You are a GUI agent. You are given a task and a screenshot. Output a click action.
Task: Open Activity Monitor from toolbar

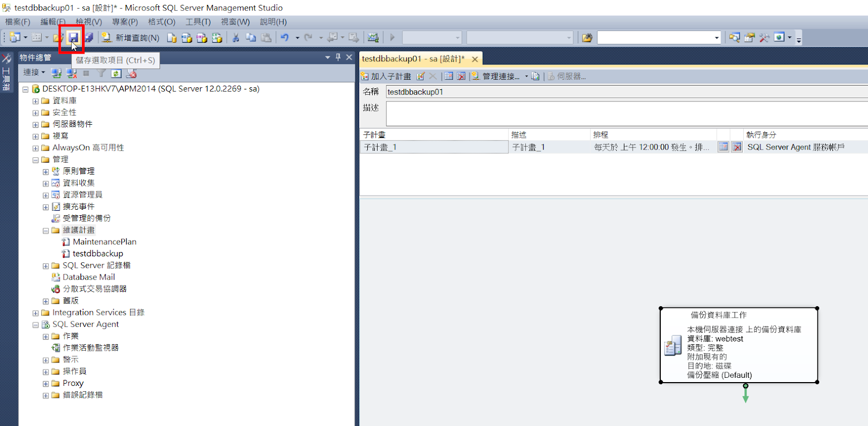coord(373,37)
